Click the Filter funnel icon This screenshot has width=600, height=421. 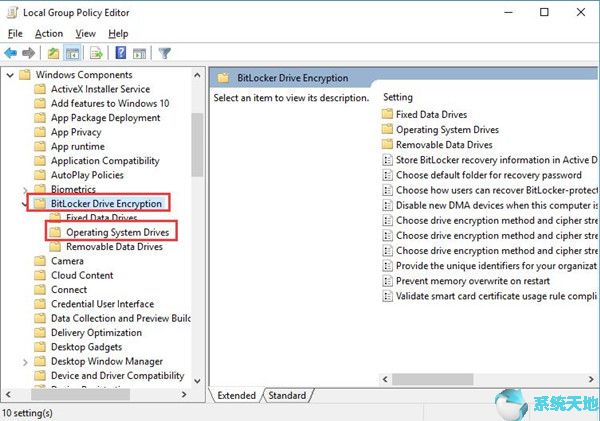[x=165, y=53]
